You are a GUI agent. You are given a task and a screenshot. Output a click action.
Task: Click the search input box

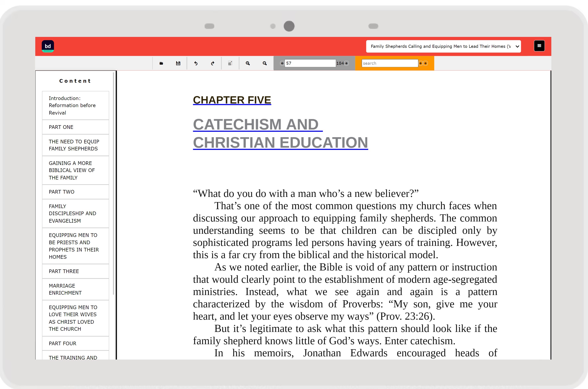[390, 63]
